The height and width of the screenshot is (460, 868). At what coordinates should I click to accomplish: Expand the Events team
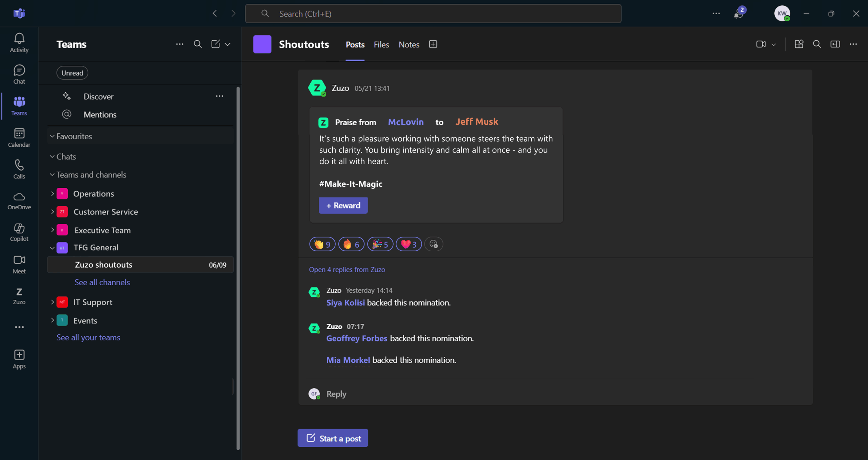click(x=52, y=320)
